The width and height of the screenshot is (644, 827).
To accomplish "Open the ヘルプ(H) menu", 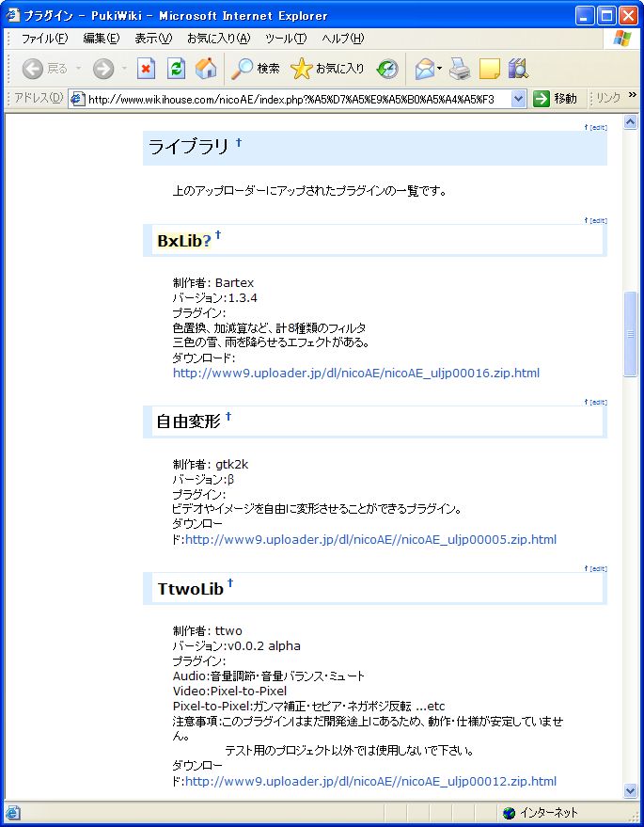I will (342, 39).
